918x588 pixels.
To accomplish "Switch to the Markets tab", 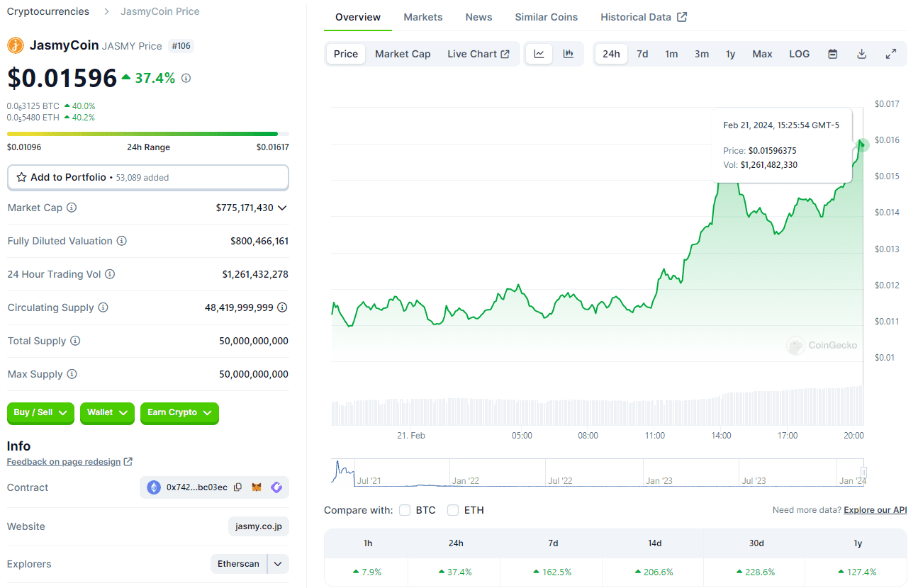I will click(x=423, y=17).
